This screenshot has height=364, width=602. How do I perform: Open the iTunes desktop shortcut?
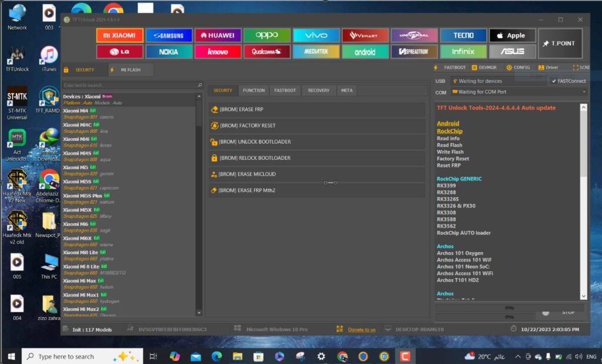49,59
